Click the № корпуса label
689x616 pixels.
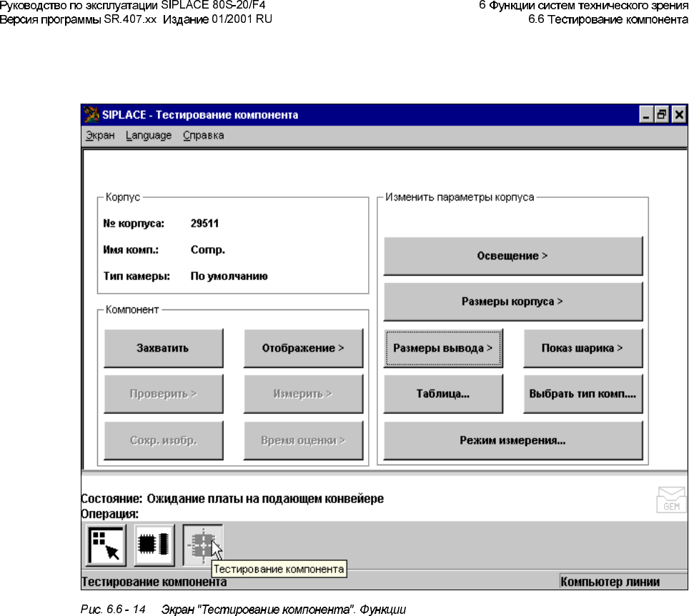point(134,223)
